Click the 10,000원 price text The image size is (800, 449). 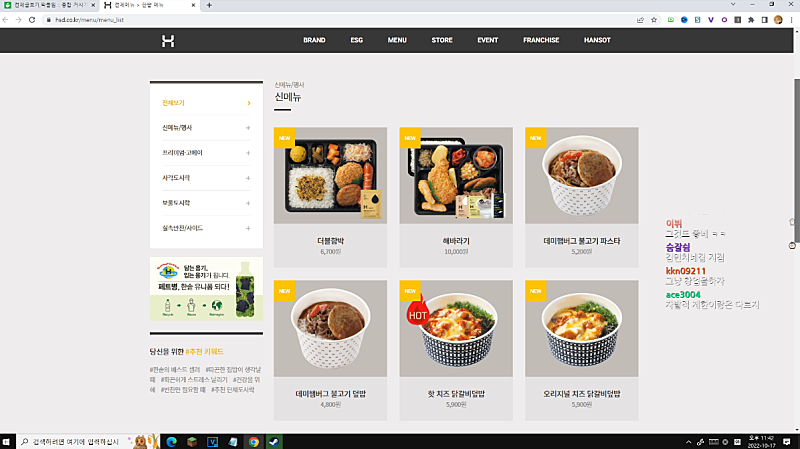point(456,252)
